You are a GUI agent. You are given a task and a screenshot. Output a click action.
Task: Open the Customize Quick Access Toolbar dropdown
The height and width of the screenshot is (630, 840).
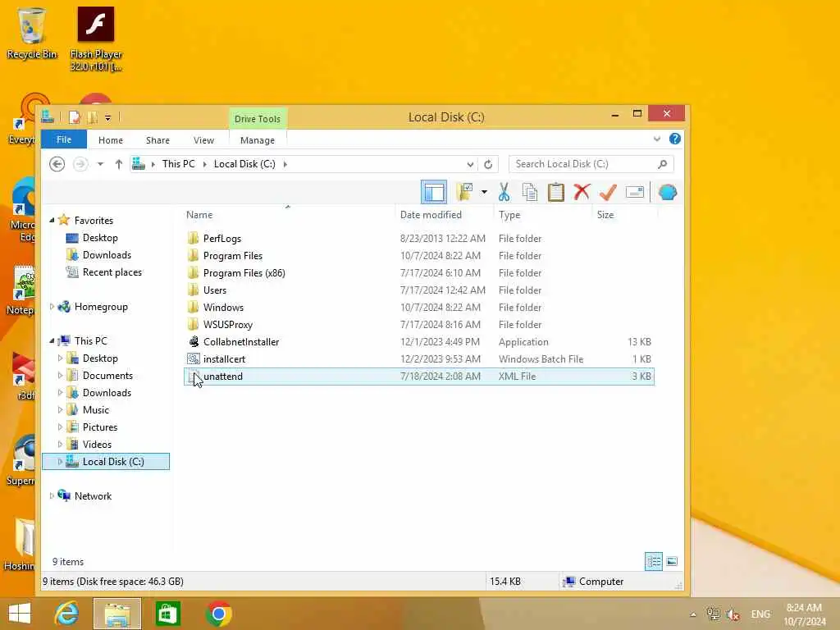107,117
